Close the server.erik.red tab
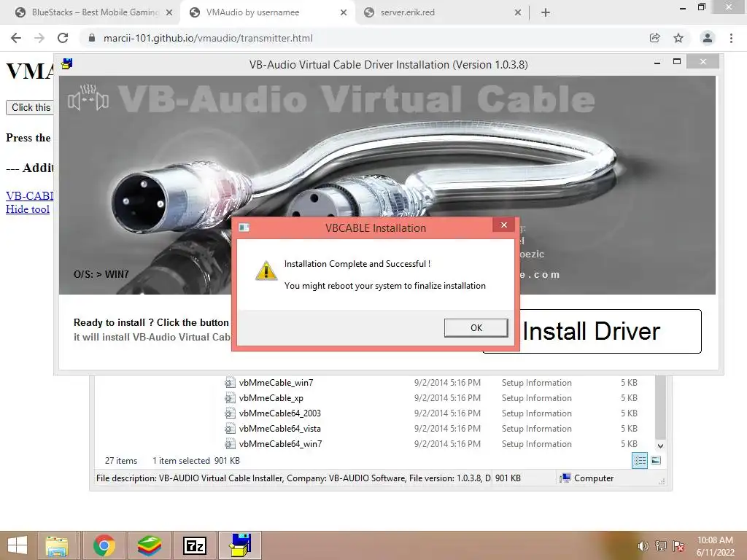Image resolution: width=747 pixels, height=560 pixels. pyautogui.click(x=518, y=13)
